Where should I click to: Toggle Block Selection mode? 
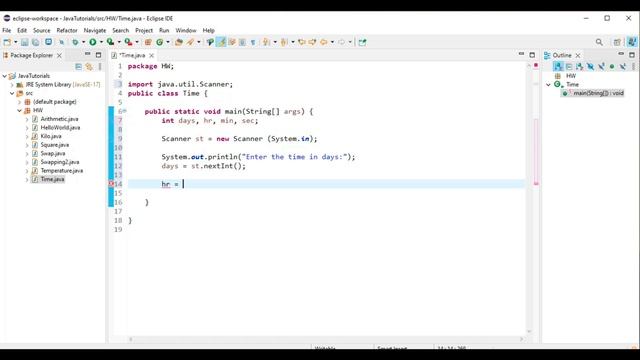click(x=242, y=42)
